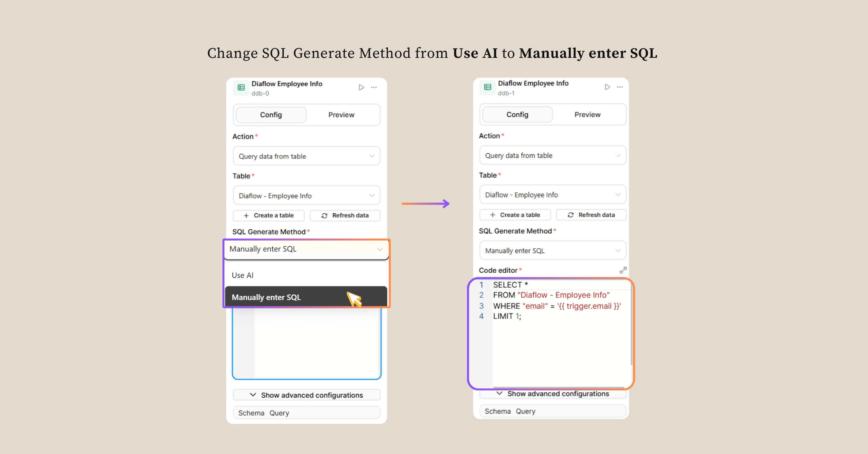Open more options menu for ddb-1 node
Viewport: 868px width, 454px height.
[620, 87]
